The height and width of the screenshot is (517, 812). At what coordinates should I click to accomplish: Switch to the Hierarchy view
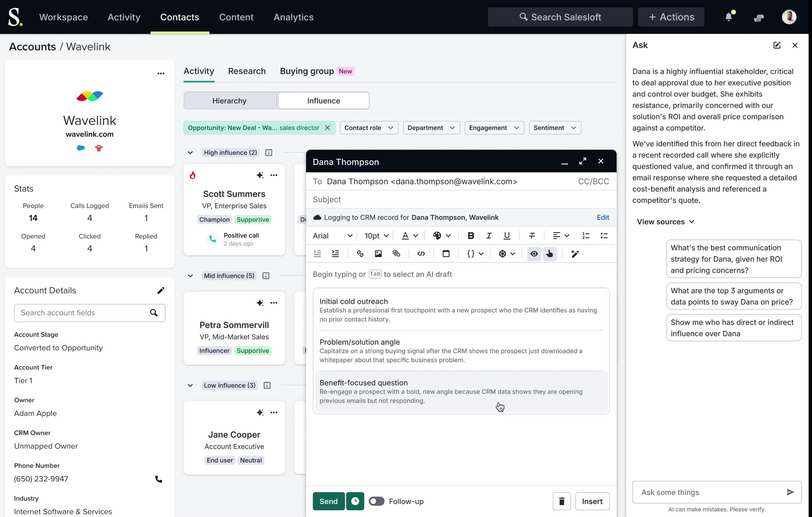coord(229,101)
